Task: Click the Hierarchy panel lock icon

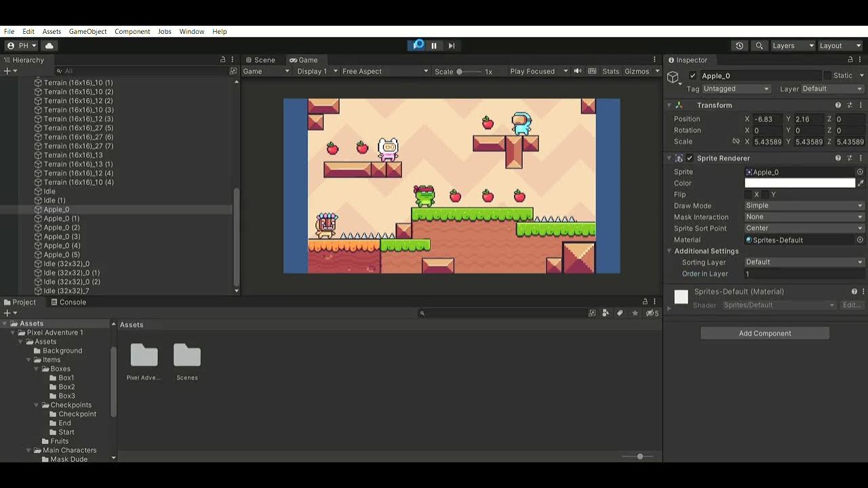Action: [x=222, y=60]
